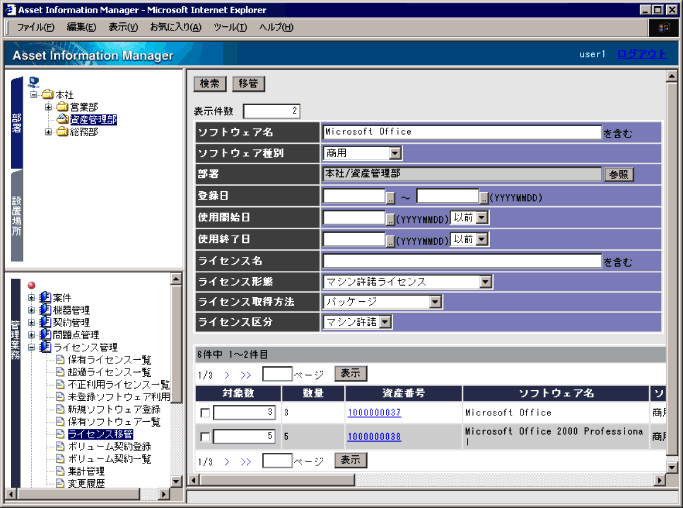The image size is (683, 508).
Task: Click the page icon beside 保有ライセンス一覧
Action: coord(60,359)
